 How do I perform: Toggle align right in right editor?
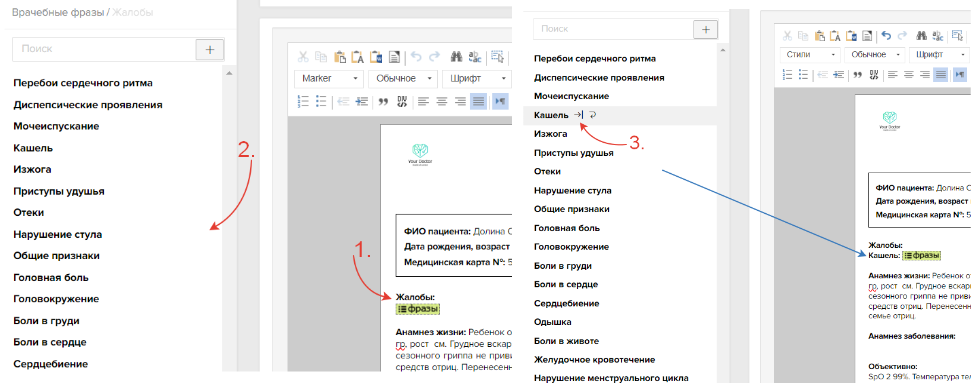[x=925, y=74]
